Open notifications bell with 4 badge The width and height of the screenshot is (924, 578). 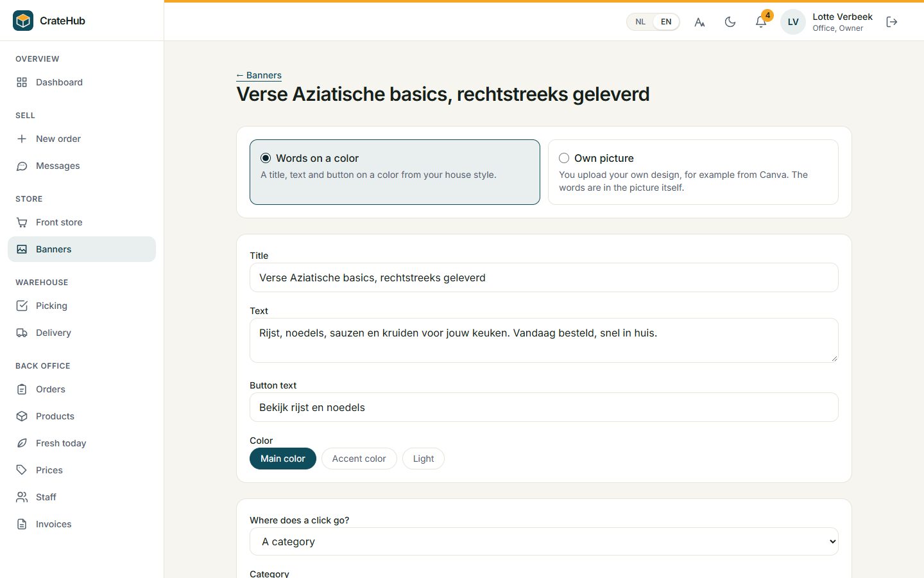[761, 22]
